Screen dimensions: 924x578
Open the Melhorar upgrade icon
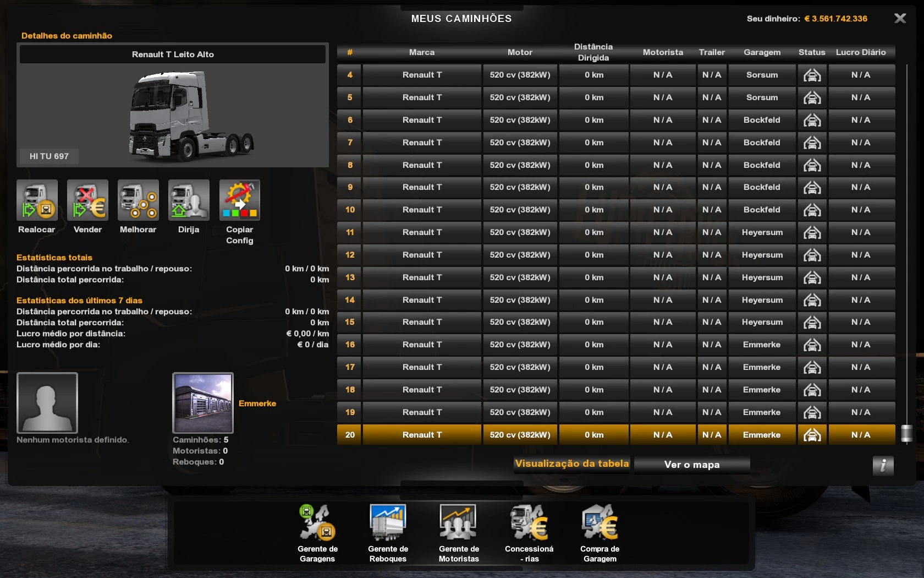click(138, 200)
